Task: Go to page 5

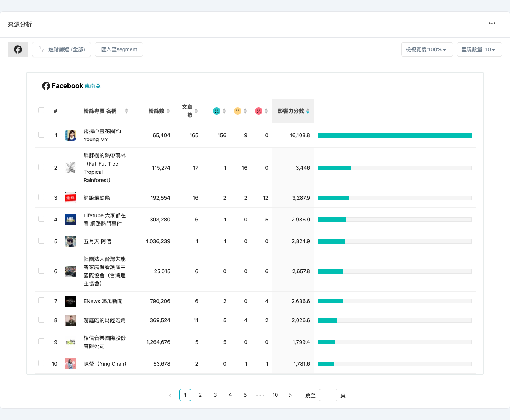Action: click(x=245, y=395)
